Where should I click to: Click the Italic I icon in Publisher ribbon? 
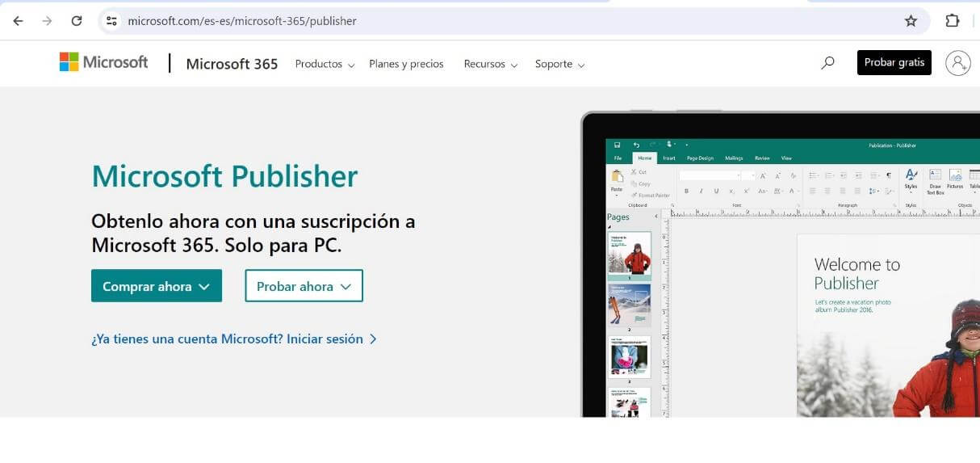pyautogui.click(x=701, y=192)
